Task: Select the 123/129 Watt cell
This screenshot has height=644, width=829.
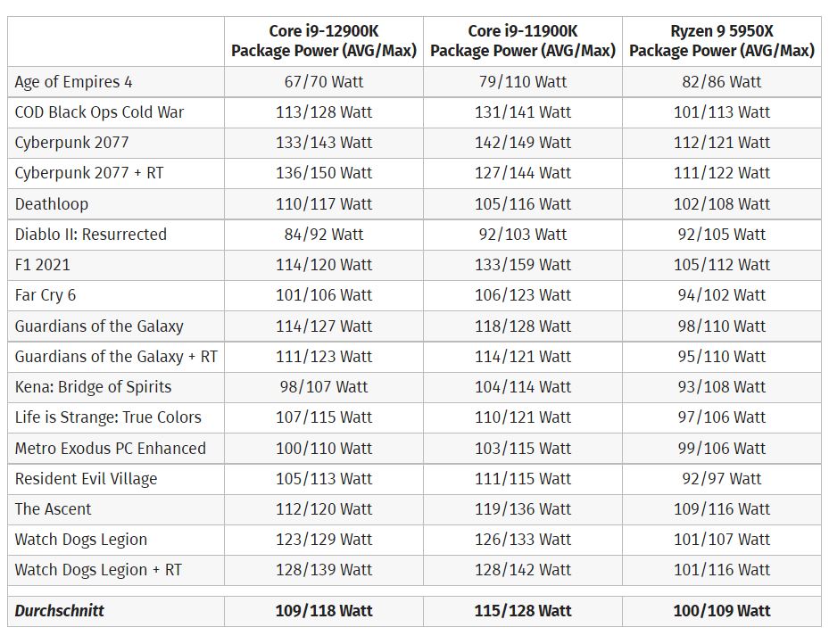Action: (x=324, y=540)
